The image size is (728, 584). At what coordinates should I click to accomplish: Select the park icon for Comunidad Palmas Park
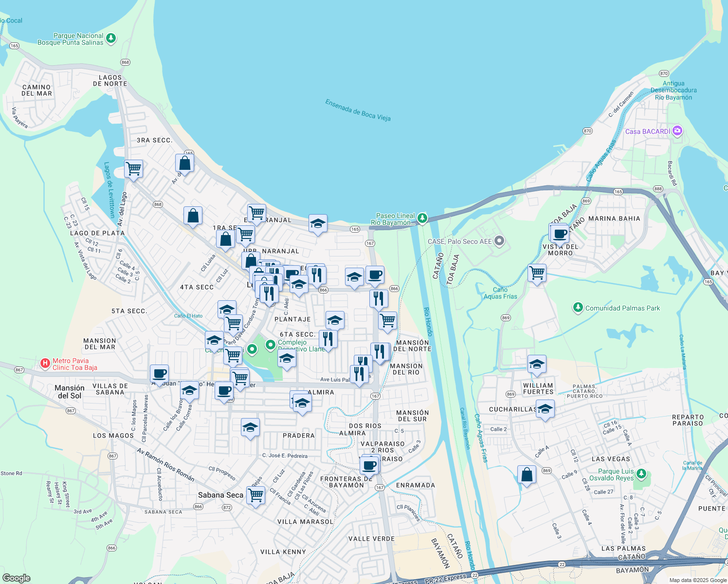point(578,307)
